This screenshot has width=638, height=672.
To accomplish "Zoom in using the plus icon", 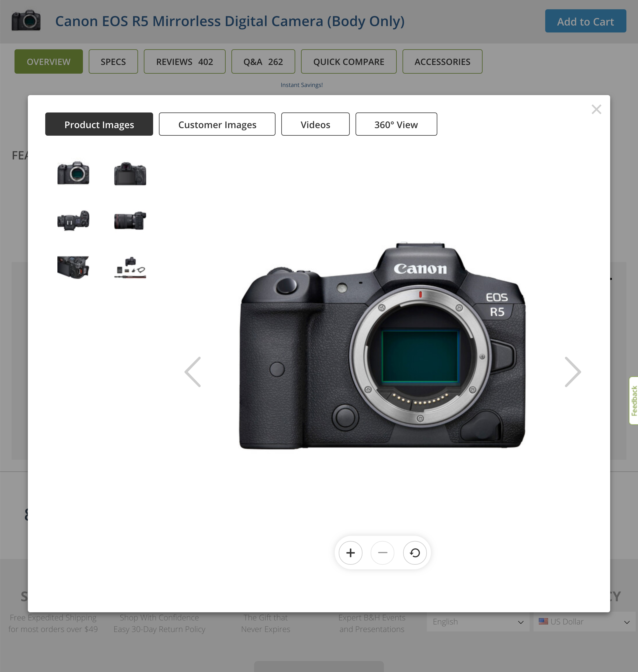I will tap(350, 553).
